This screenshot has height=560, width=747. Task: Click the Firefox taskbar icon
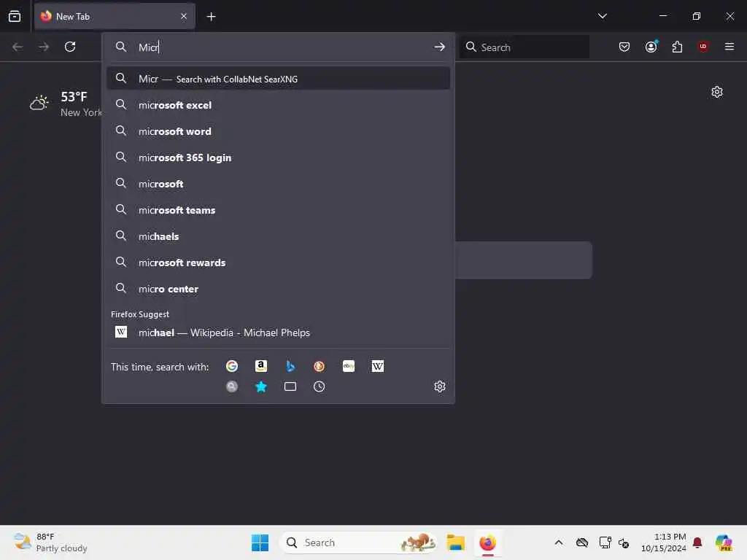point(487,542)
